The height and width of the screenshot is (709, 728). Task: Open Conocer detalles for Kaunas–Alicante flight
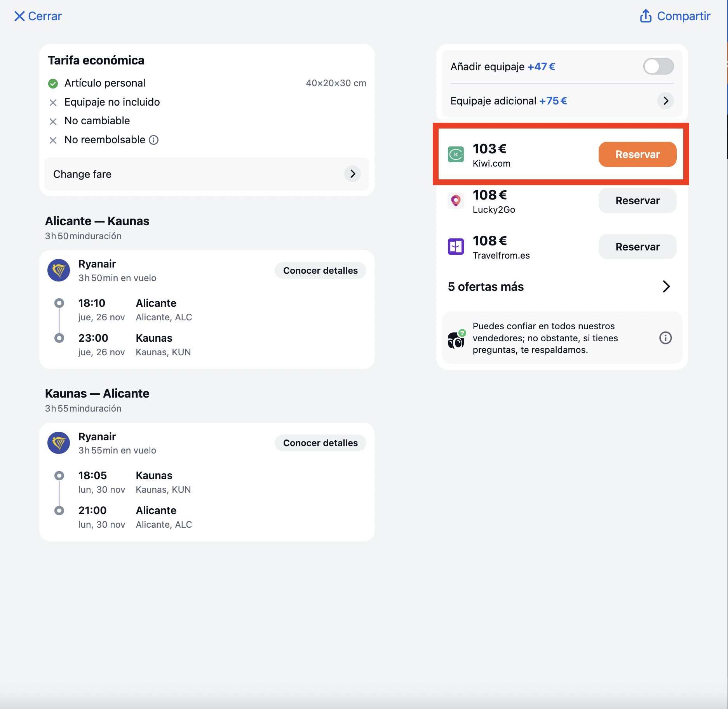(x=320, y=443)
